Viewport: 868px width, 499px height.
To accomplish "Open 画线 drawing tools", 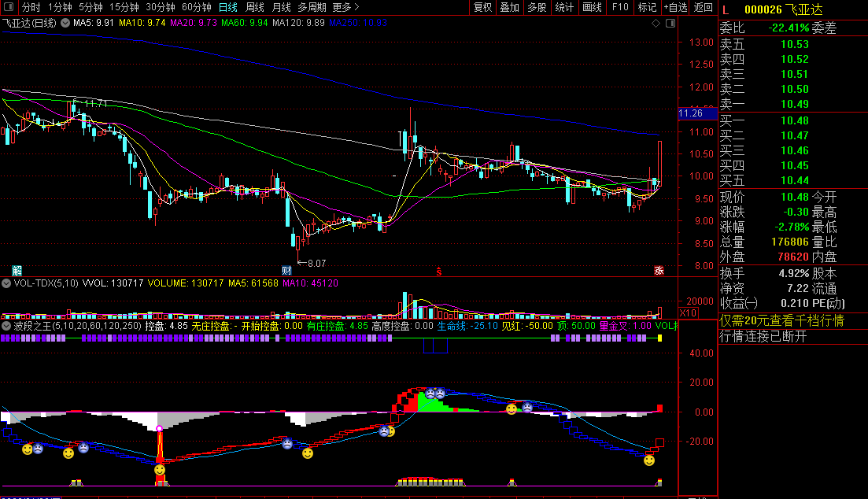I will pyautogui.click(x=592, y=7).
